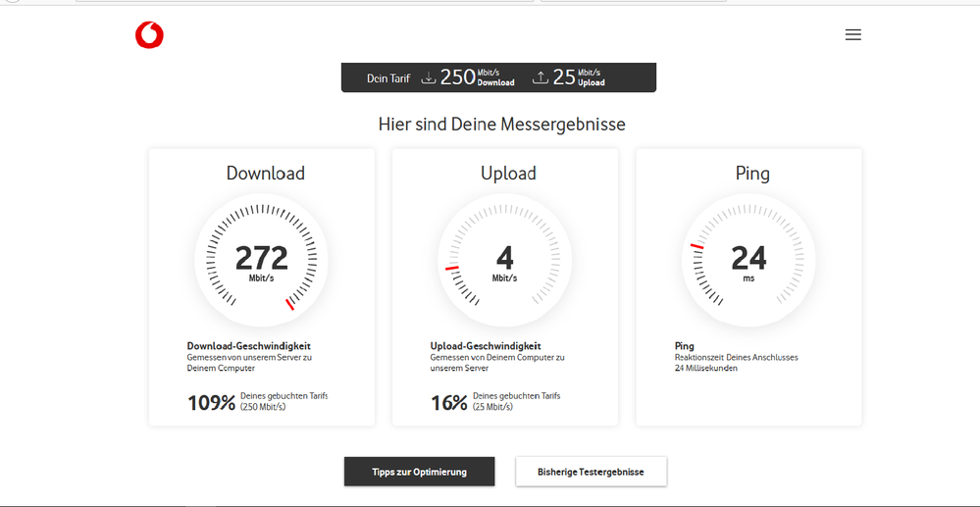Click 'Dein Tarif' label

tap(388, 78)
